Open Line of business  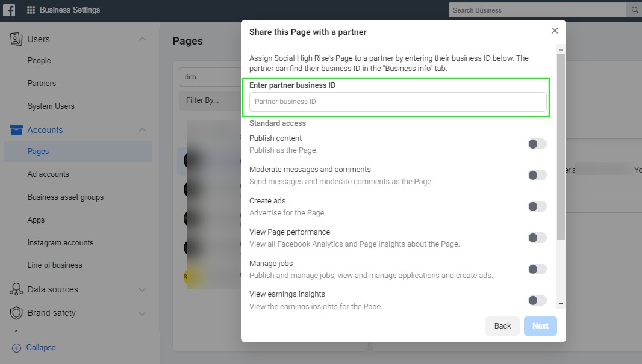(54, 265)
